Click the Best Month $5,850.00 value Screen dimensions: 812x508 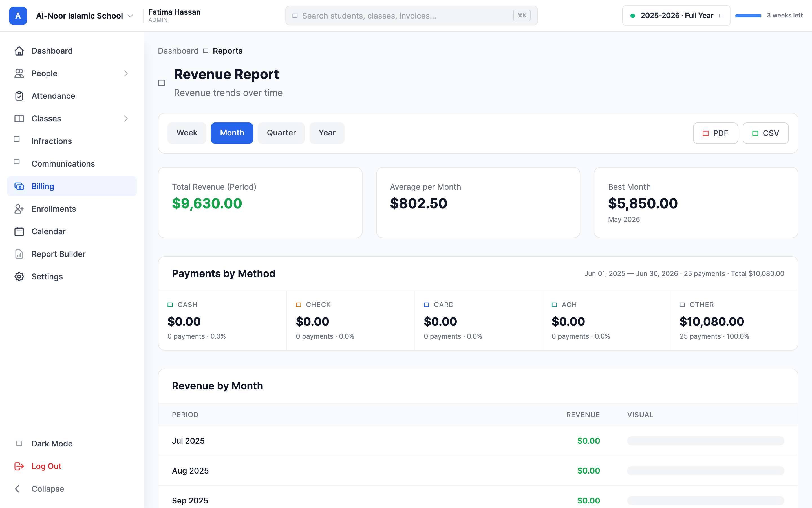click(643, 203)
